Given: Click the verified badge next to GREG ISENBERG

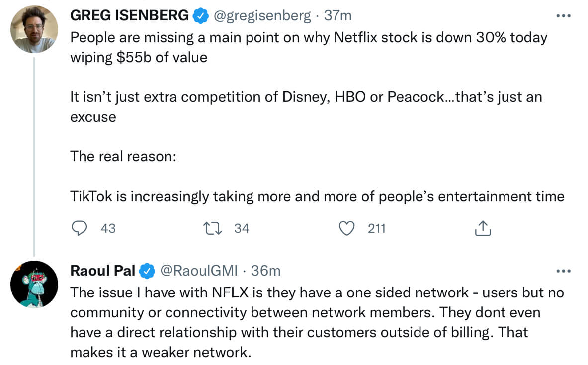Looking at the screenshot, I should coord(201,15).
